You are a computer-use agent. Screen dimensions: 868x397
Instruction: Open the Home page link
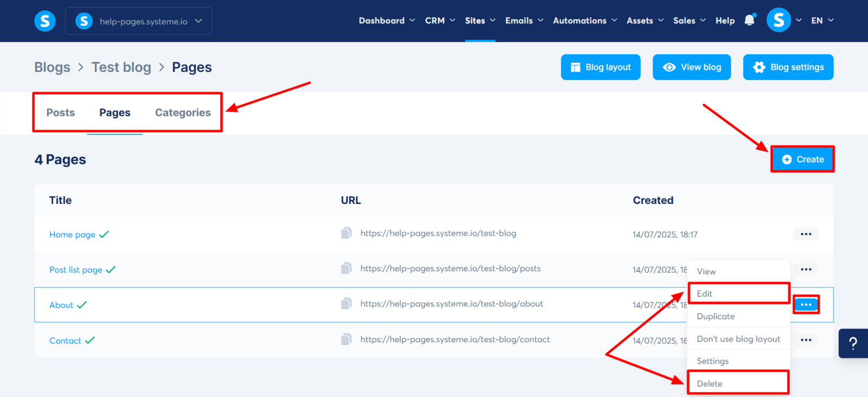pos(72,234)
